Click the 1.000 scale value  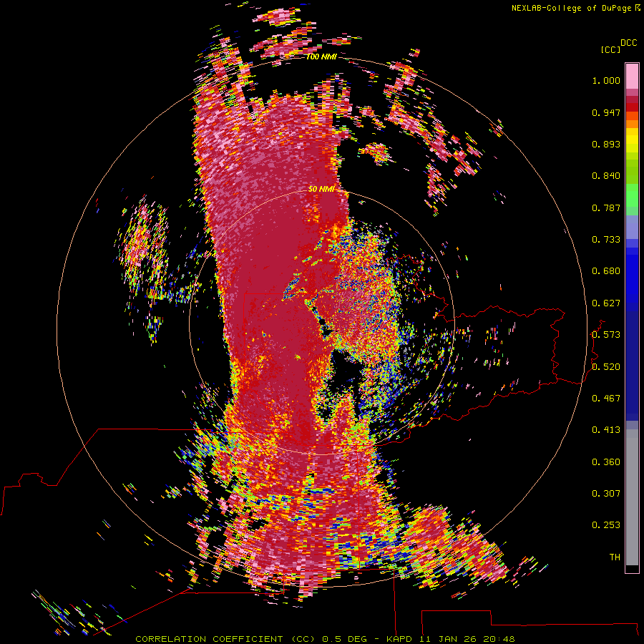click(606, 80)
